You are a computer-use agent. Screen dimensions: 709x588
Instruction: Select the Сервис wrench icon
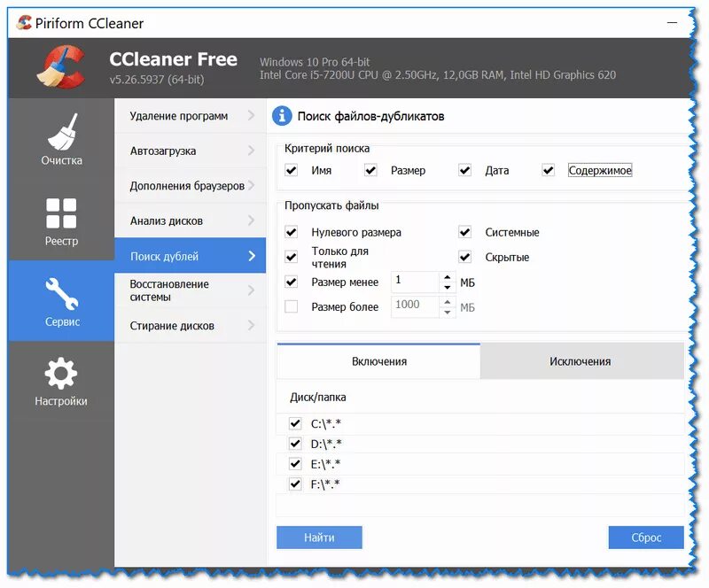pos(61,293)
